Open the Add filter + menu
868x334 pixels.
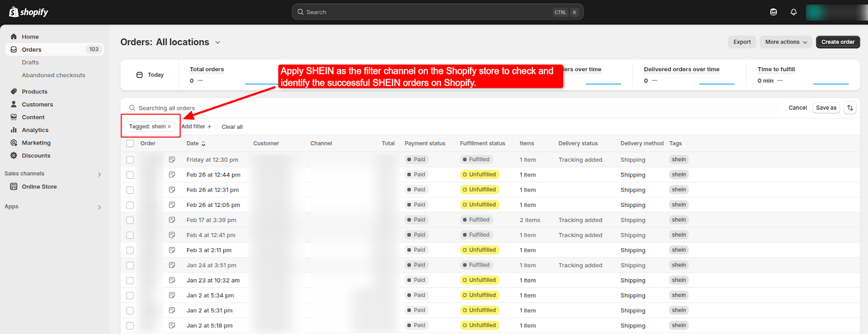coord(196,127)
